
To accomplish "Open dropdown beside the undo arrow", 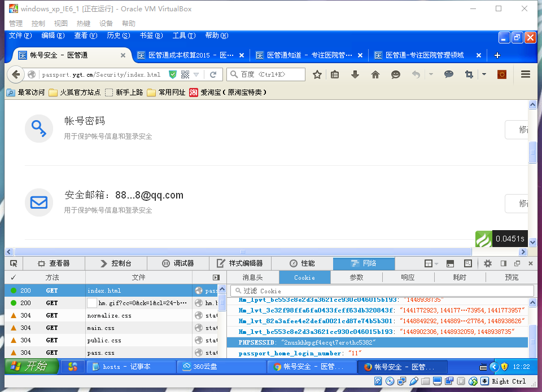I will tap(431, 74).
